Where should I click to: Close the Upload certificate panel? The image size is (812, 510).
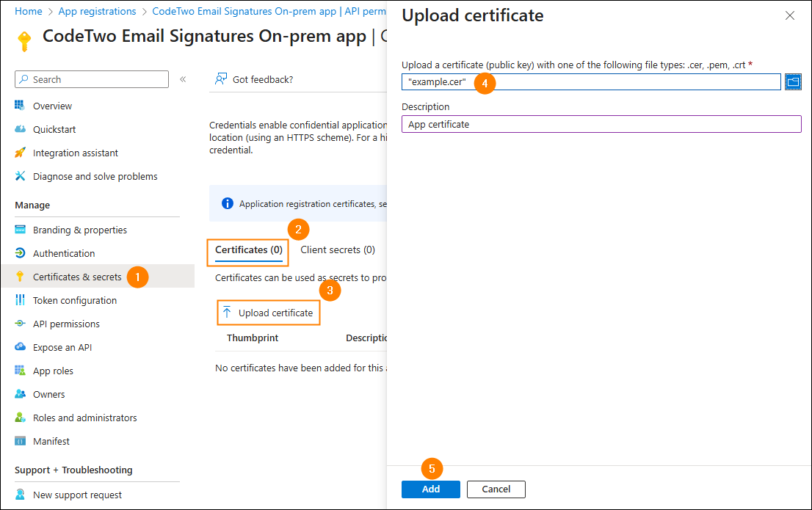click(790, 15)
